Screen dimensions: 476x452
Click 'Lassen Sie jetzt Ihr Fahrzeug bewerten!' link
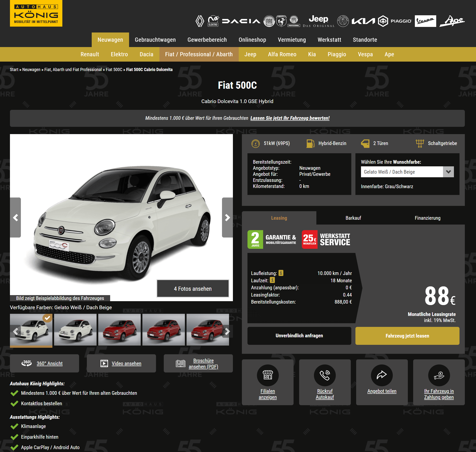point(290,118)
